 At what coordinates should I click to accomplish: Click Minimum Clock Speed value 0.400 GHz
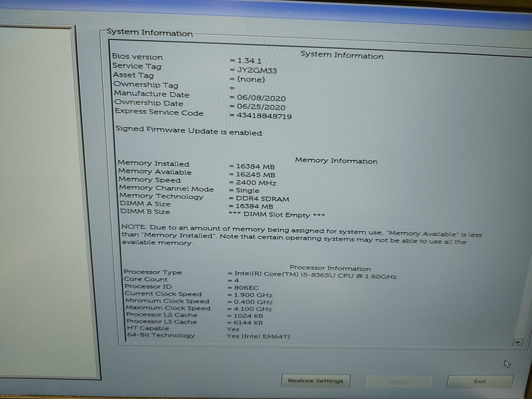pos(253,302)
